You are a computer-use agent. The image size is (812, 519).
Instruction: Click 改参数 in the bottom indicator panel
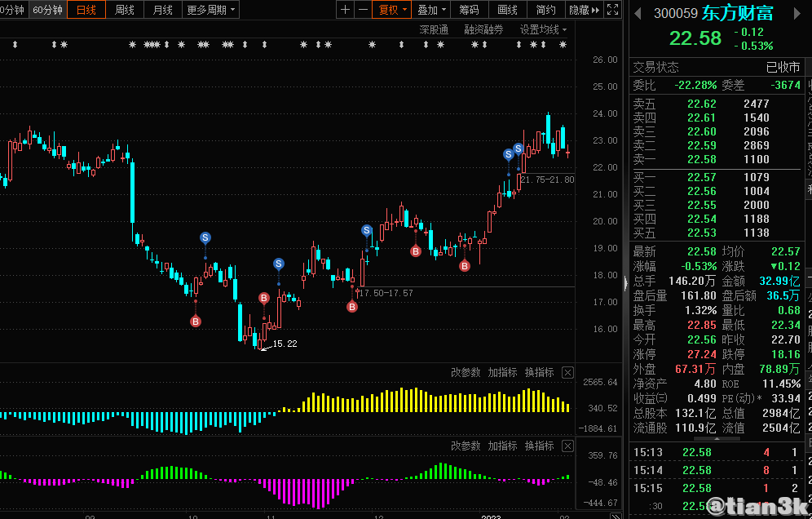(x=466, y=446)
